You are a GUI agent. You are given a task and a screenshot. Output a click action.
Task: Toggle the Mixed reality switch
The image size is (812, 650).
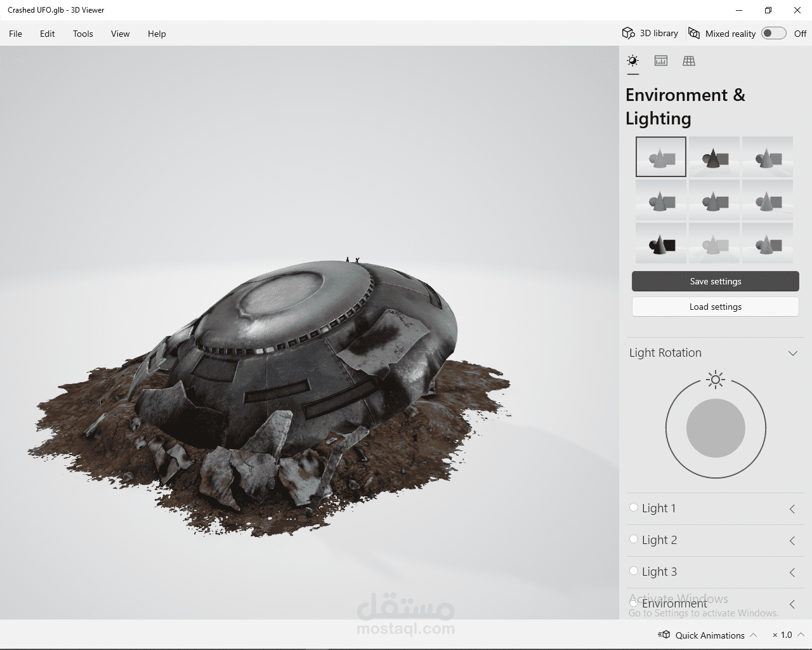[x=773, y=33]
